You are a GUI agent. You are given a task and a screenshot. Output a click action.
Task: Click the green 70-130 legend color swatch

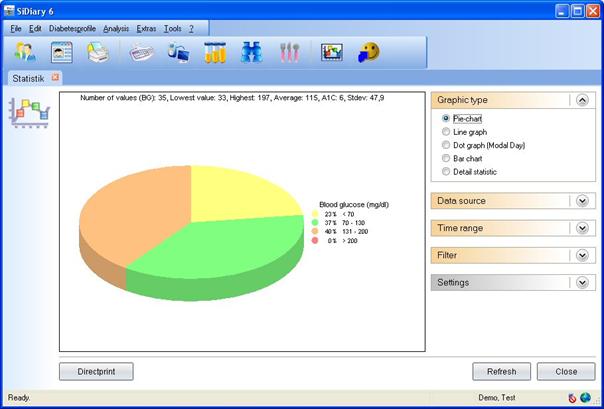[x=315, y=223]
